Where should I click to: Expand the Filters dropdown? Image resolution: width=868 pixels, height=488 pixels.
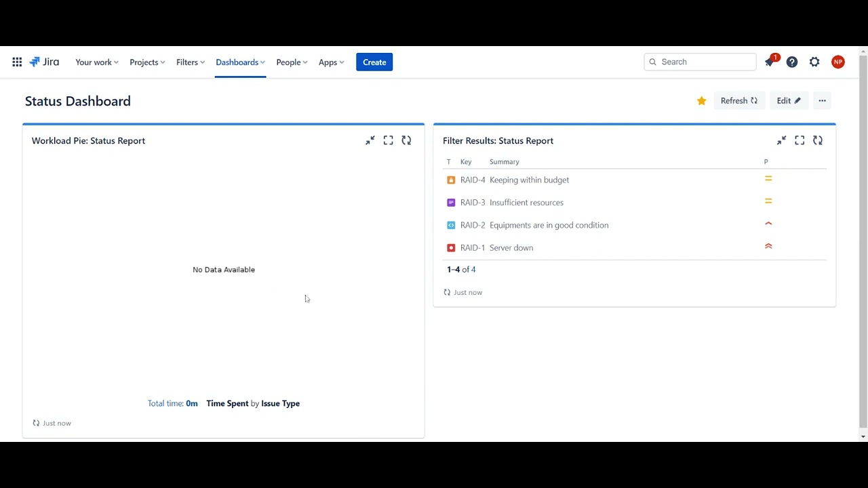coord(191,62)
